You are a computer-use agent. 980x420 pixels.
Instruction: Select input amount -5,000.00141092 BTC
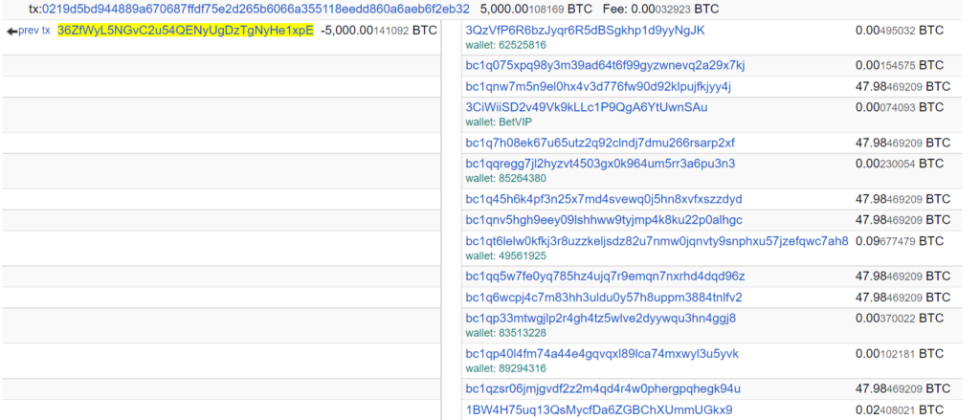pos(379,31)
